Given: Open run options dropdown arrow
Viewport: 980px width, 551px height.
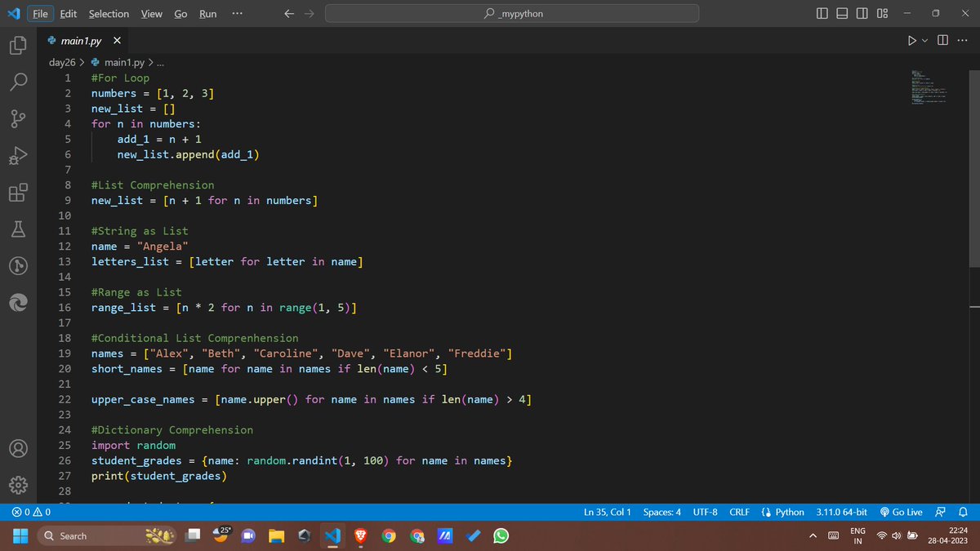Looking at the screenshot, I should point(926,41).
